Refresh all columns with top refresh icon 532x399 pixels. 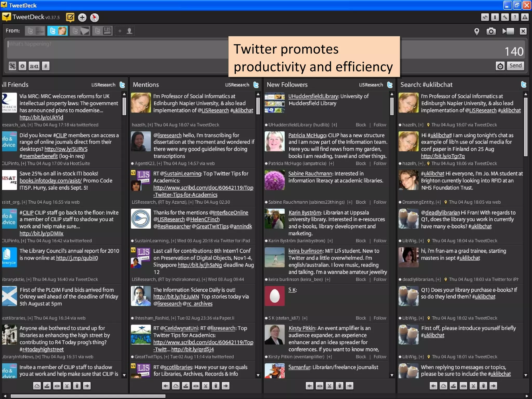point(485,17)
